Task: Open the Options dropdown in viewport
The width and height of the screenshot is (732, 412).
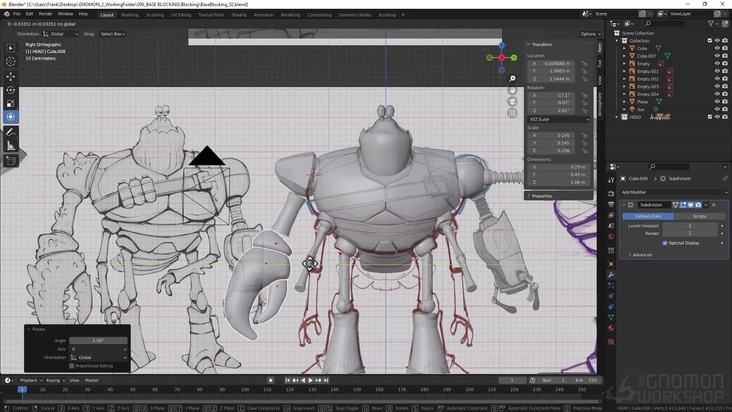Action: point(591,34)
